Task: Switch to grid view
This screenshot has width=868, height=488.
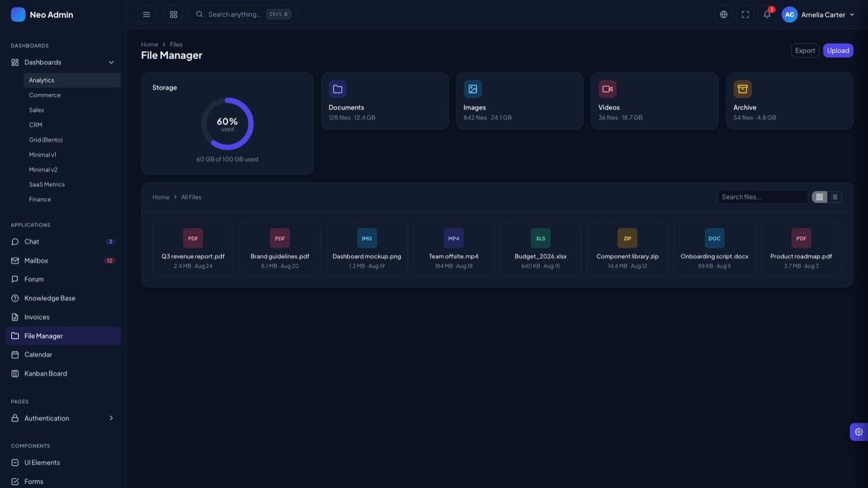Action: (x=820, y=197)
